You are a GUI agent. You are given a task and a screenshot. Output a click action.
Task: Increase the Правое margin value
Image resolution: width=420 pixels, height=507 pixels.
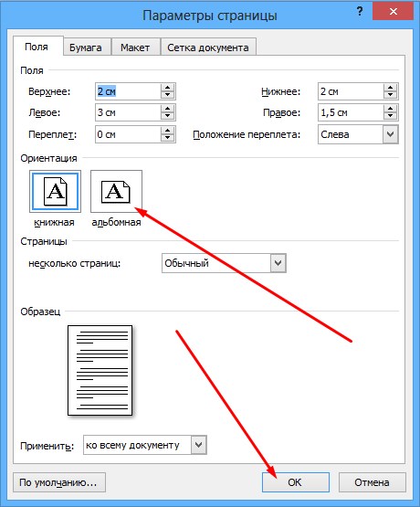[x=391, y=109]
